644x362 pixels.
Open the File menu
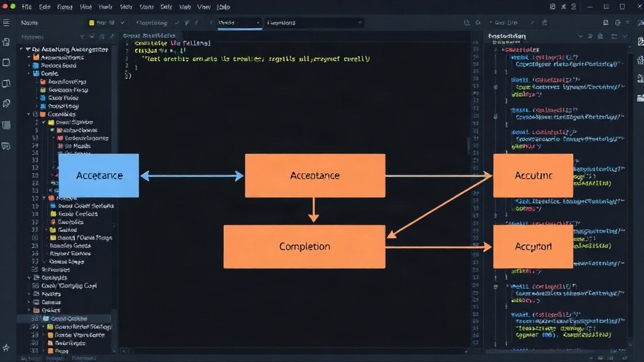(26, 7)
